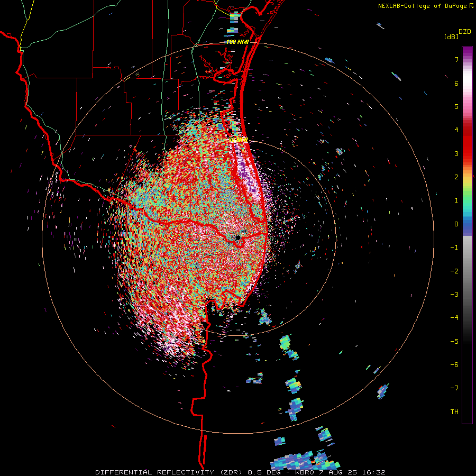This screenshot has height=476, width=476.
Task: Select the 50 NMI range ring label
Action: [x=239, y=140]
